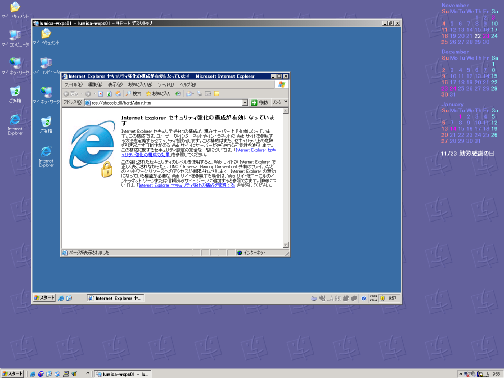Click the green 移動 (Go) button
Image resolution: width=504 pixels, height=378 pixels.
pos(259,103)
